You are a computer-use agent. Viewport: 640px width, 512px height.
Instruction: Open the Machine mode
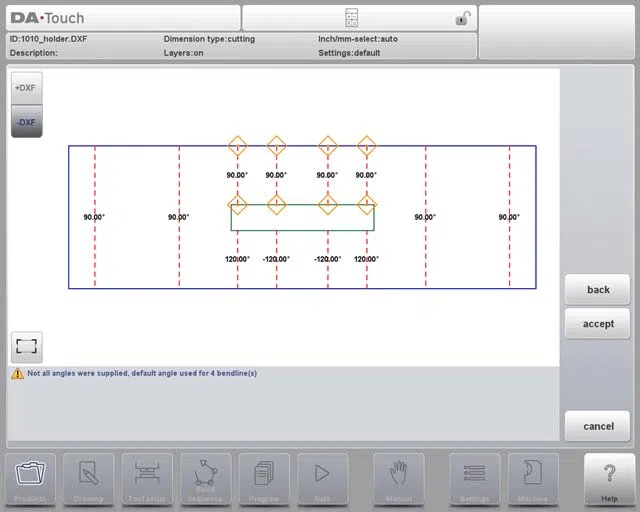pos(533,480)
